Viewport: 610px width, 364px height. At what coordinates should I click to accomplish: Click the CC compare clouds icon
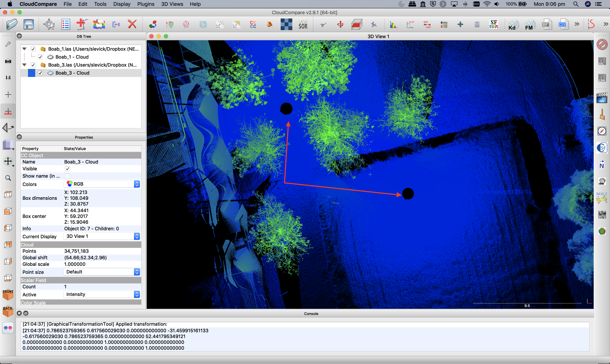(253, 24)
